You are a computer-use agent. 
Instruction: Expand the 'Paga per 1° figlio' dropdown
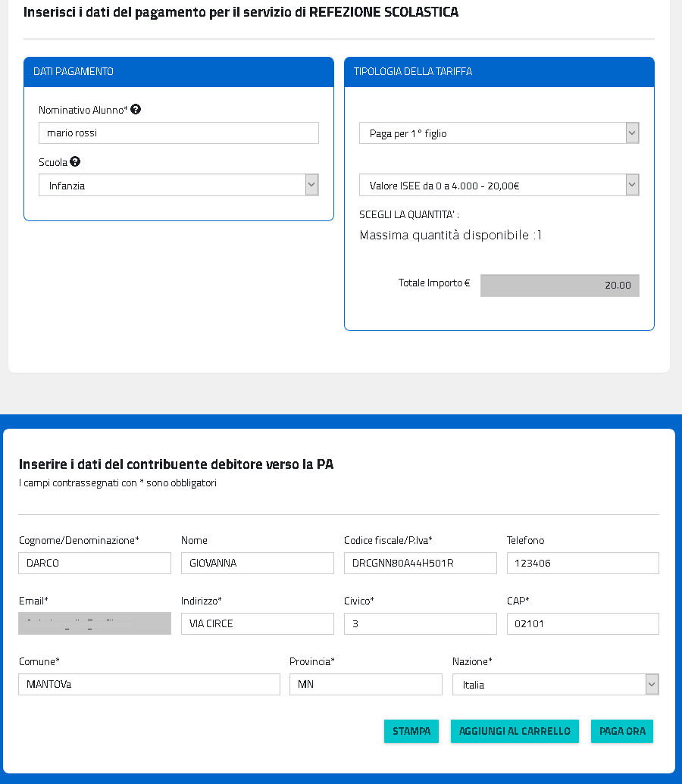(x=499, y=133)
